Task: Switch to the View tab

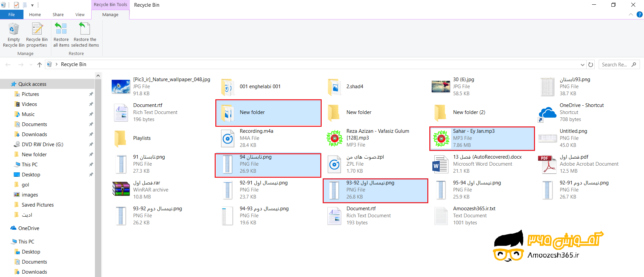Action: coord(80,14)
